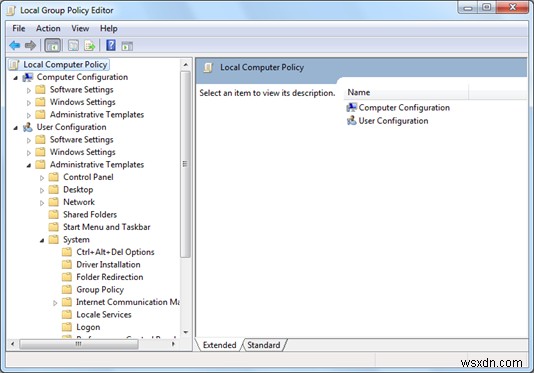
Task: Expand Internet Communication Management node arrow
Action: (55, 303)
